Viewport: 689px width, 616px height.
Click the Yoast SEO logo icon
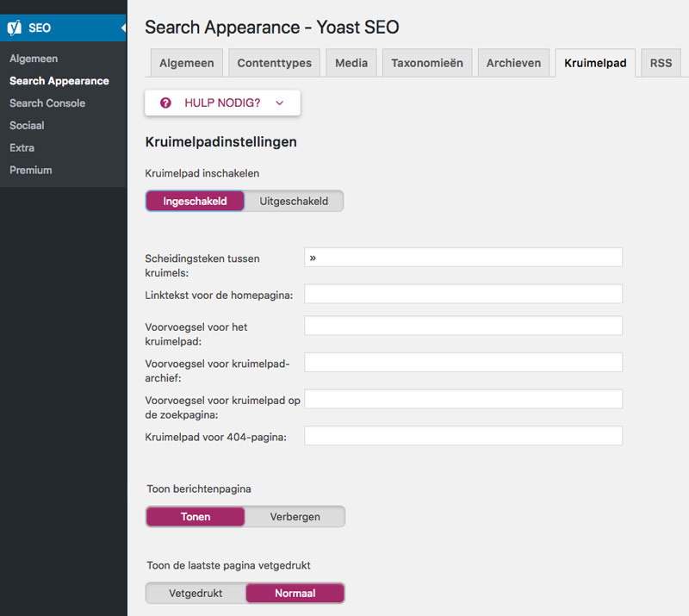point(15,28)
